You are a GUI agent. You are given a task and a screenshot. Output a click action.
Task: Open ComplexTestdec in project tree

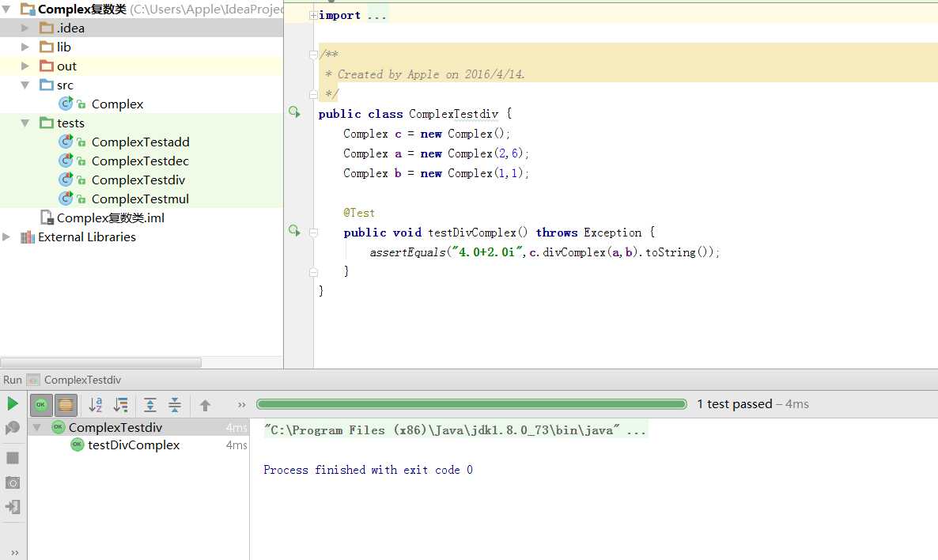(x=140, y=161)
